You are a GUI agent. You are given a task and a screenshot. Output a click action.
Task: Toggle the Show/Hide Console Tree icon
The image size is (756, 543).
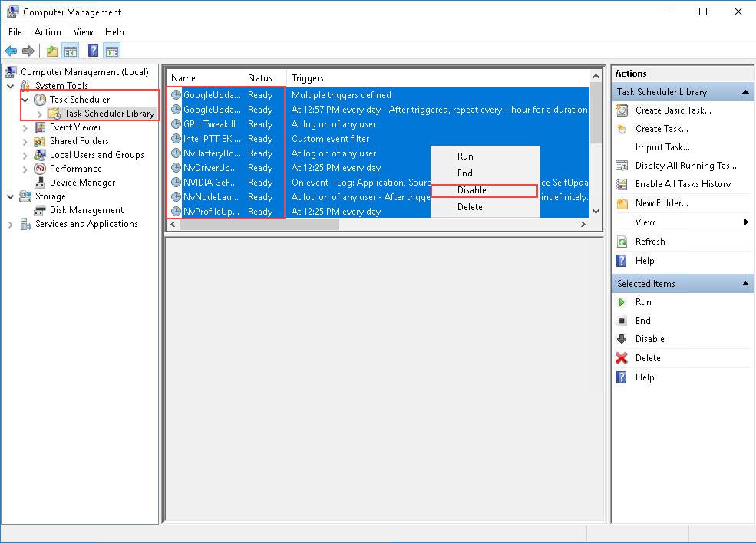coord(71,51)
